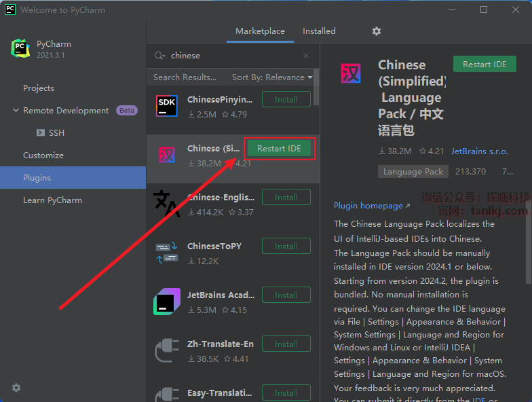Viewport: 532px width, 402px height.
Task: Switch to the Marketplace tab
Action: pos(261,31)
